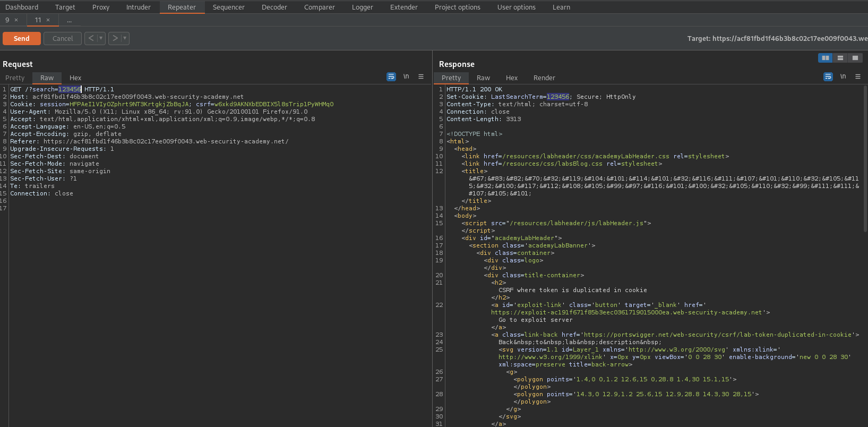868x427 pixels.
Task: Open the Extender tab
Action: coord(404,7)
